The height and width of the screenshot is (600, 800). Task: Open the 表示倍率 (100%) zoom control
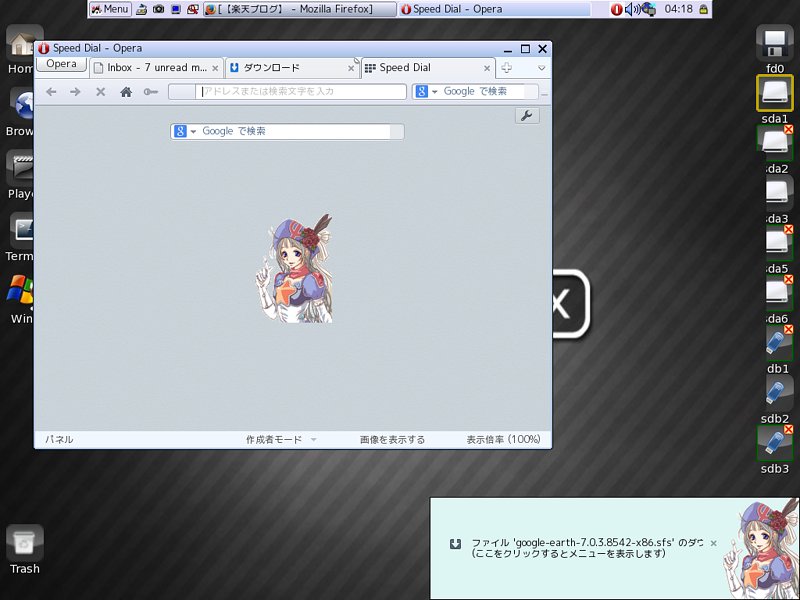click(503, 439)
